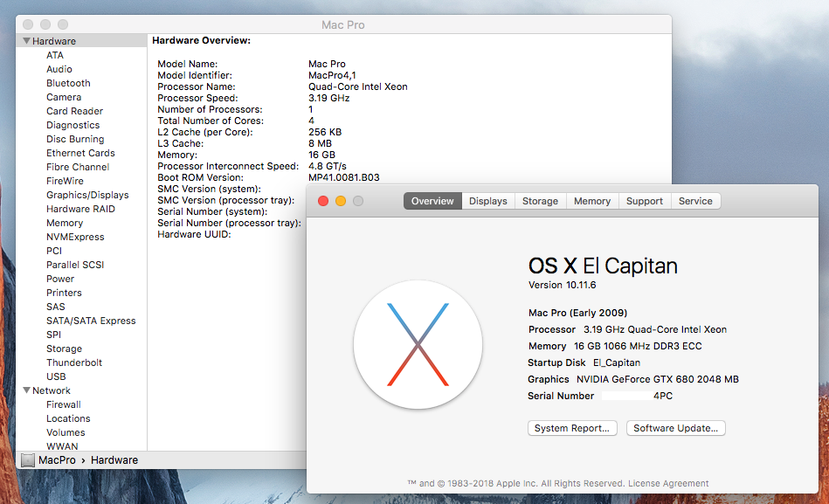
Task: Open the Displays tab
Action: click(488, 201)
